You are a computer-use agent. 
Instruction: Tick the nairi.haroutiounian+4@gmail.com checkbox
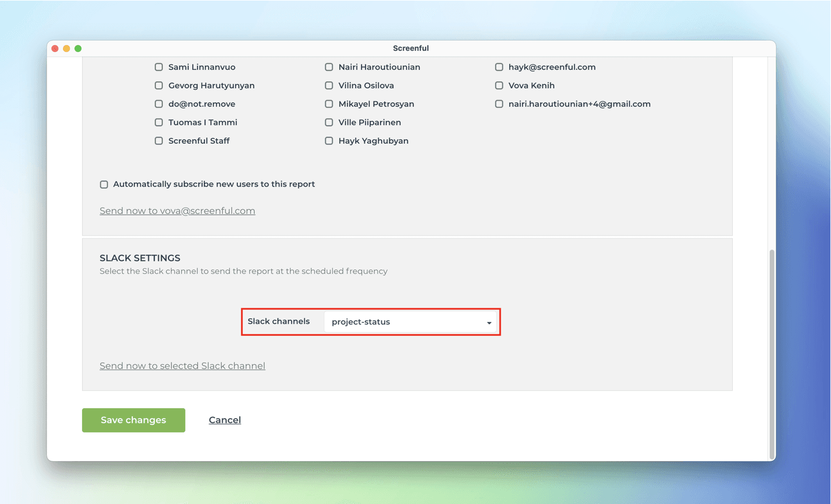(x=499, y=104)
